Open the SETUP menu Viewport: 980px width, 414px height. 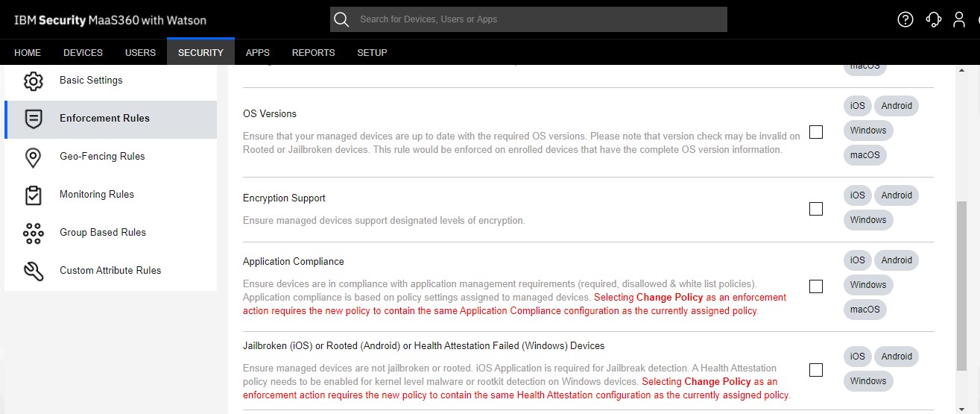click(x=372, y=52)
